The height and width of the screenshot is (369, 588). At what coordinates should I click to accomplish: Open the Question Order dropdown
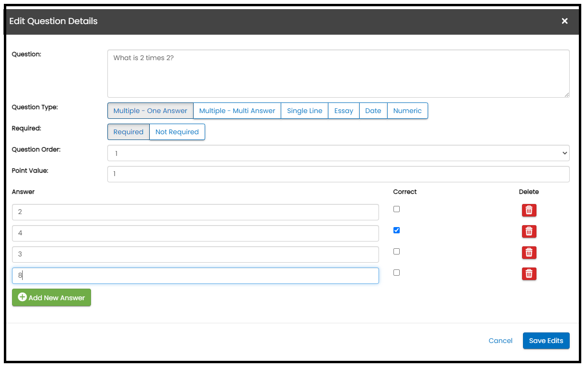click(338, 153)
